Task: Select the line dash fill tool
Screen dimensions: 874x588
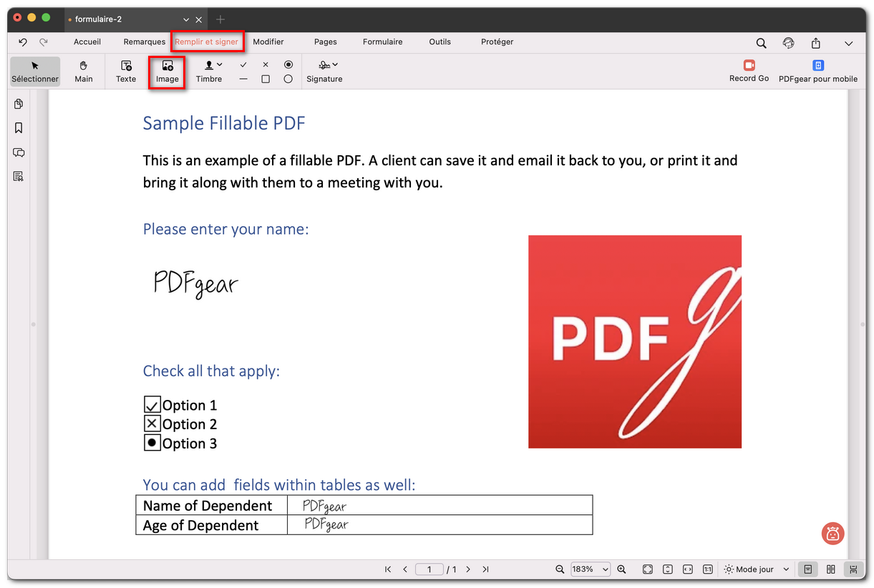Action: pyautogui.click(x=243, y=79)
